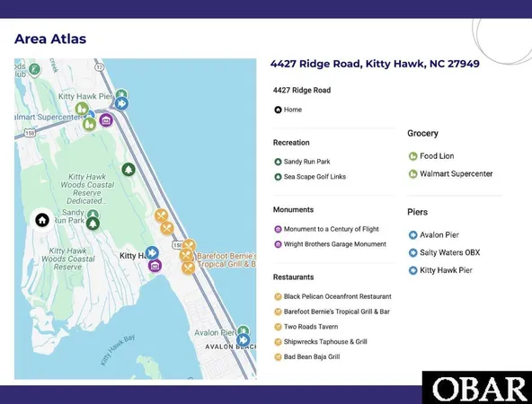The width and height of the screenshot is (532, 404).
Task: Click the black Home marker on the map
Action: (x=42, y=220)
